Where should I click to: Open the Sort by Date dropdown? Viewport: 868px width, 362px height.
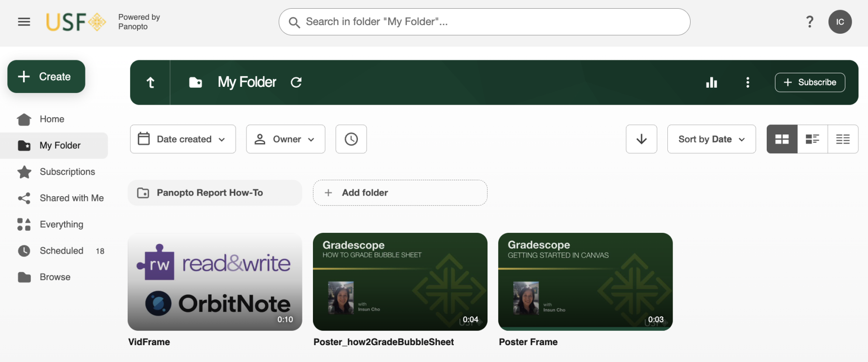click(711, 139)
